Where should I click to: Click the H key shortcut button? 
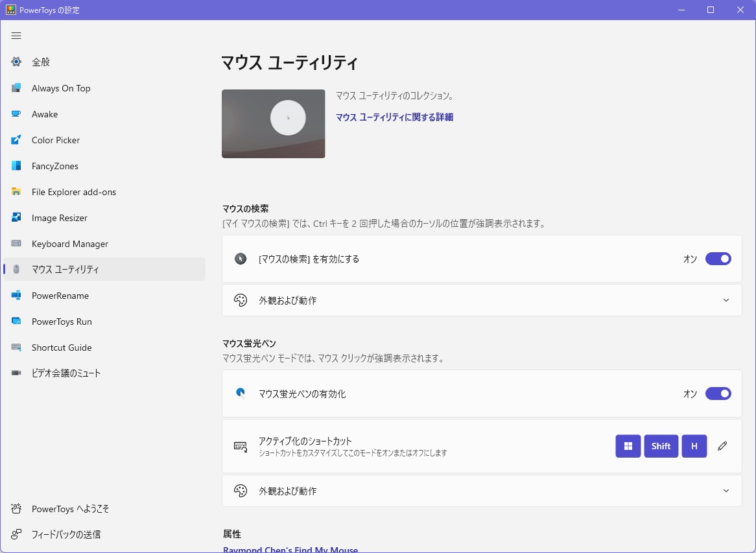point(694,446)
